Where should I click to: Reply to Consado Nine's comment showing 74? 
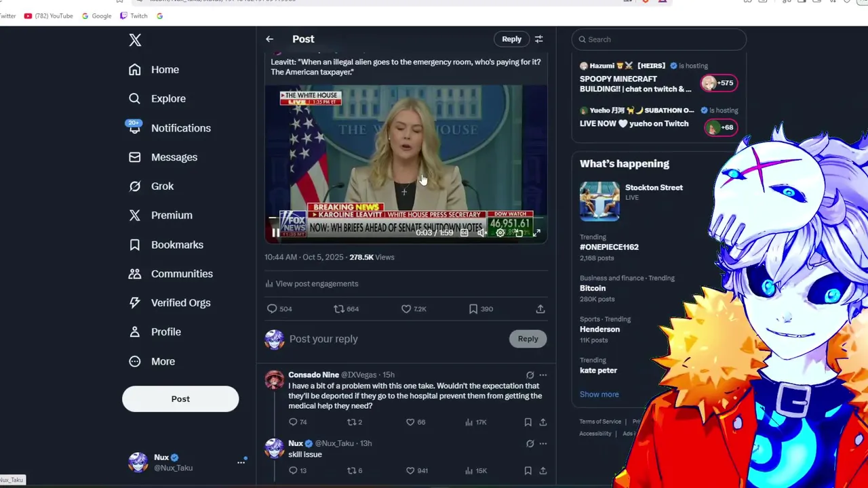[x=297, y=422]
